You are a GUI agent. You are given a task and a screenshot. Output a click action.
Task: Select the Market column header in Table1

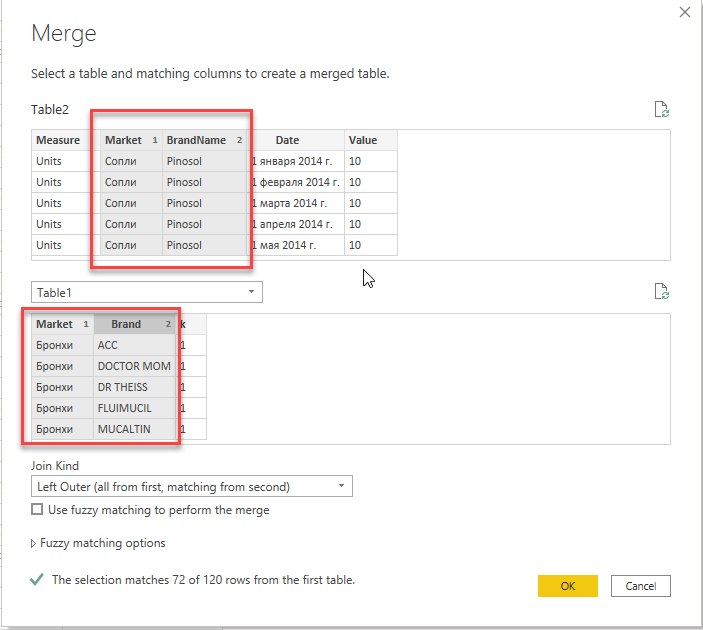62,324
